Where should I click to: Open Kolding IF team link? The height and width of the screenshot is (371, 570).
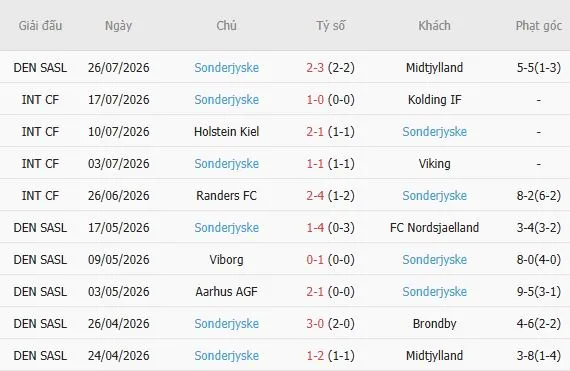click(434, 100)
